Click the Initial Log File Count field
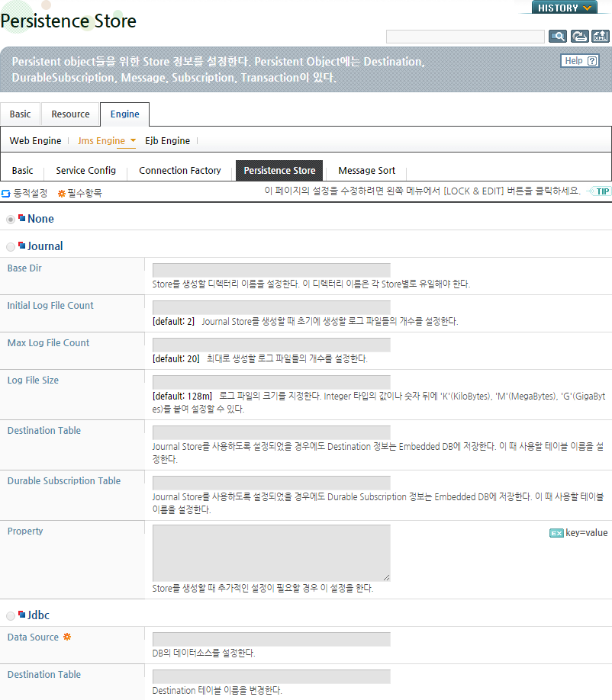The width and height of the screenshot is (612, 700). (x=271, y=307)
